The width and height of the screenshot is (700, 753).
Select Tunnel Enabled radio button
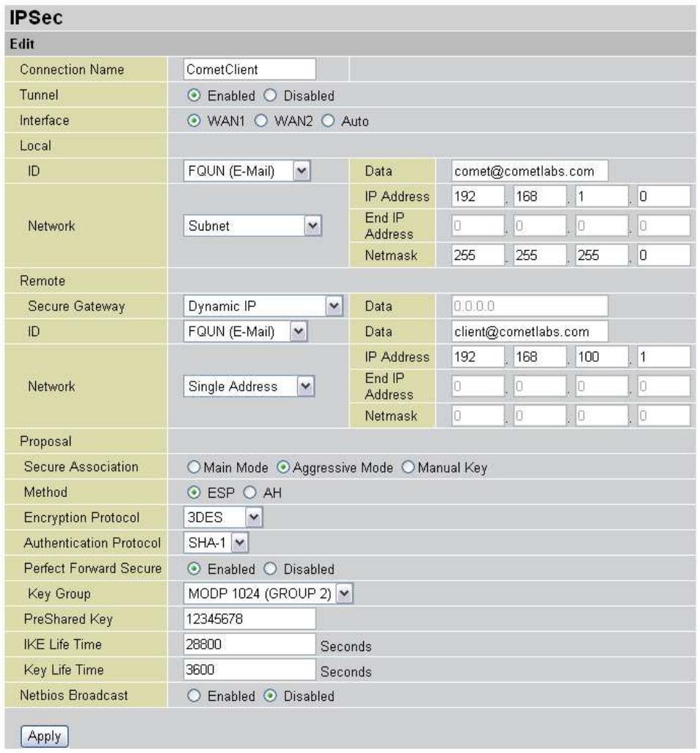click(194, 95)
